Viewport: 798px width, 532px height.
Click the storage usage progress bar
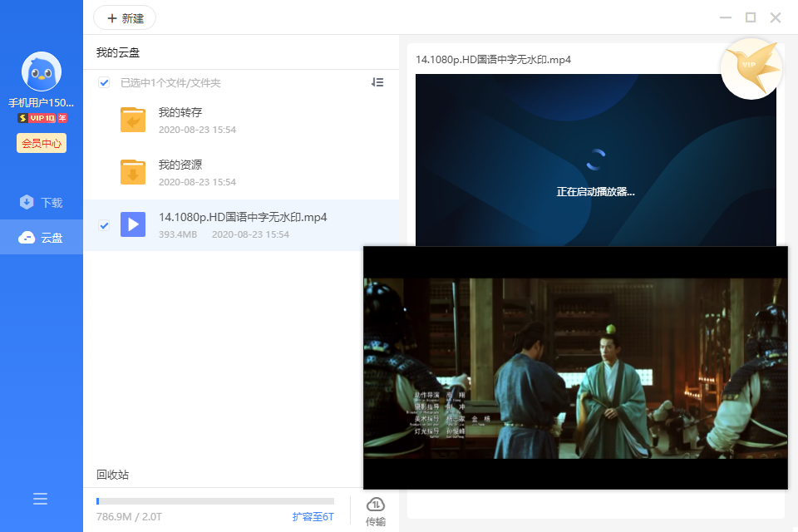pyautogui.click(x=215, y=501)
